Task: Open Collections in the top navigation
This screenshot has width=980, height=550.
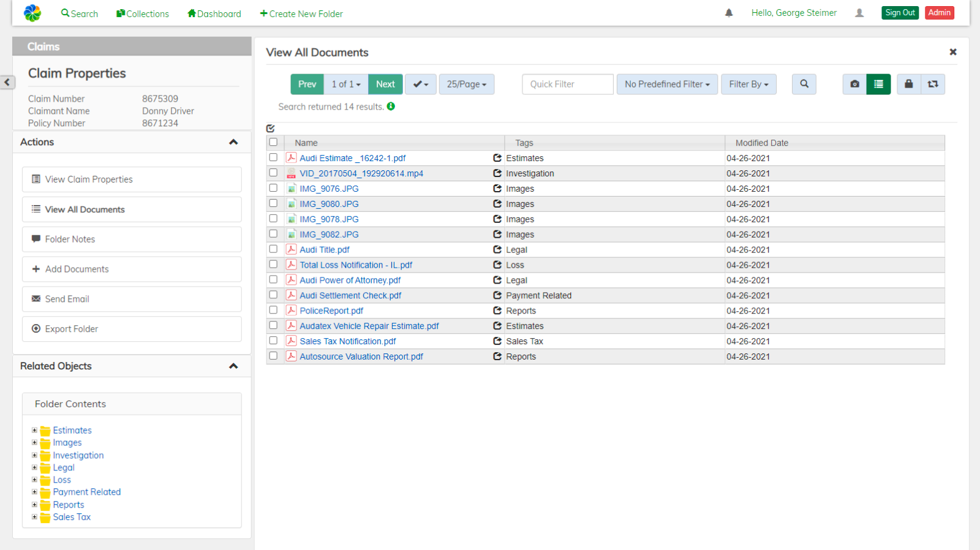Action: [x=143, y=13]
